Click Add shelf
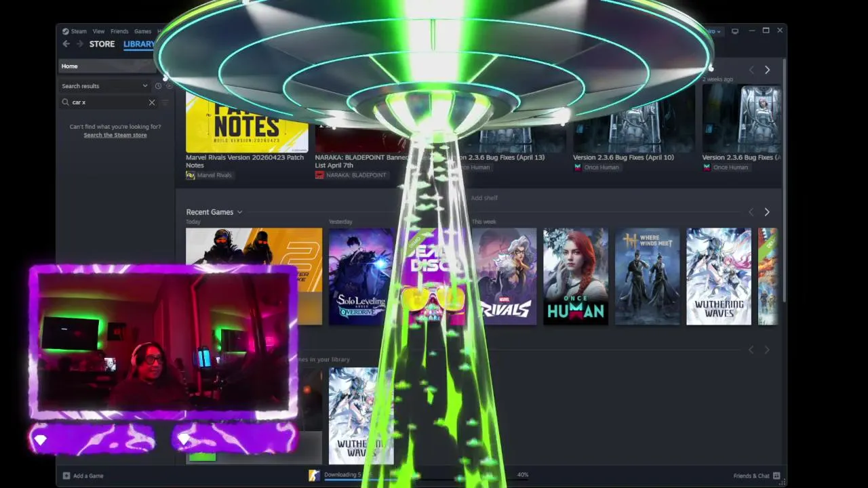The width and height of the screenshot is (868, 488). click(x=484, y=198)
